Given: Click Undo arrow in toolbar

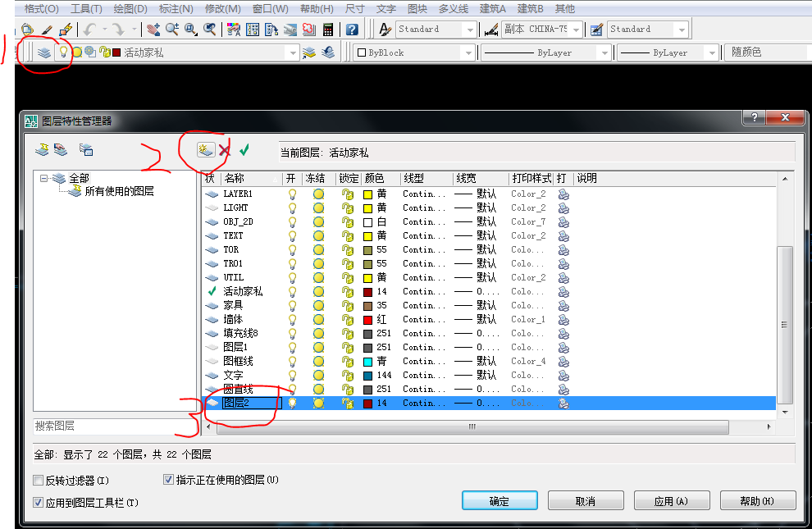Looking at the screenshot, I should coord(90,30).
